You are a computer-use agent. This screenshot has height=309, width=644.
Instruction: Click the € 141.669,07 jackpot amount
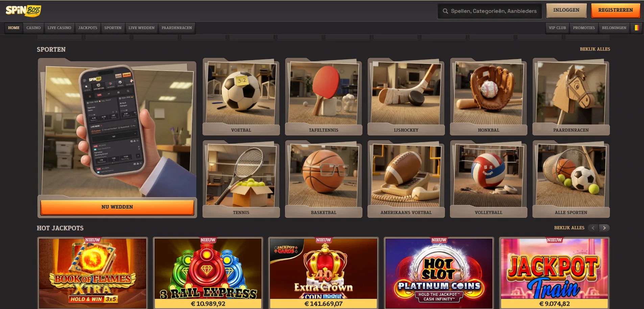324,304
